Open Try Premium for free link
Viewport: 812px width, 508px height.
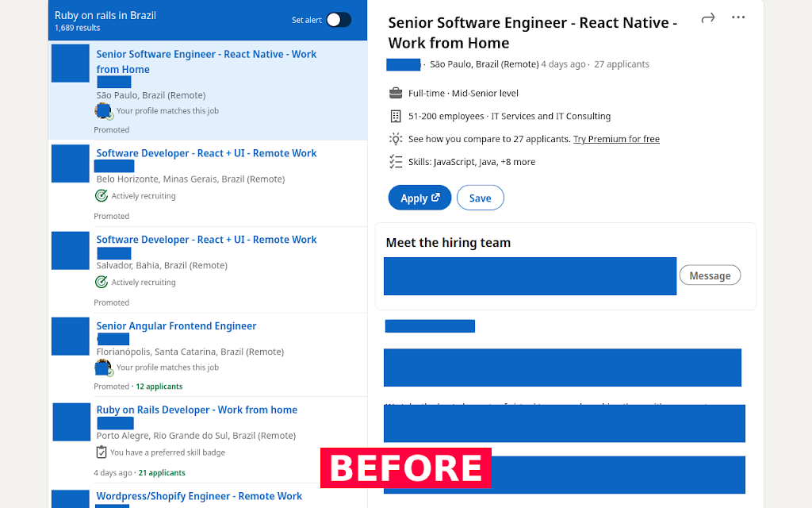point(616,139)
